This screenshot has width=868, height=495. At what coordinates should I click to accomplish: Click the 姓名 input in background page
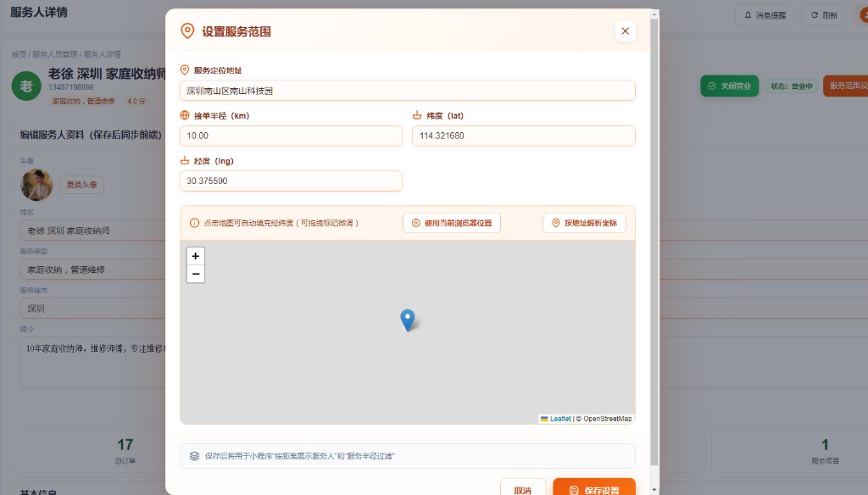pos(93,231)
